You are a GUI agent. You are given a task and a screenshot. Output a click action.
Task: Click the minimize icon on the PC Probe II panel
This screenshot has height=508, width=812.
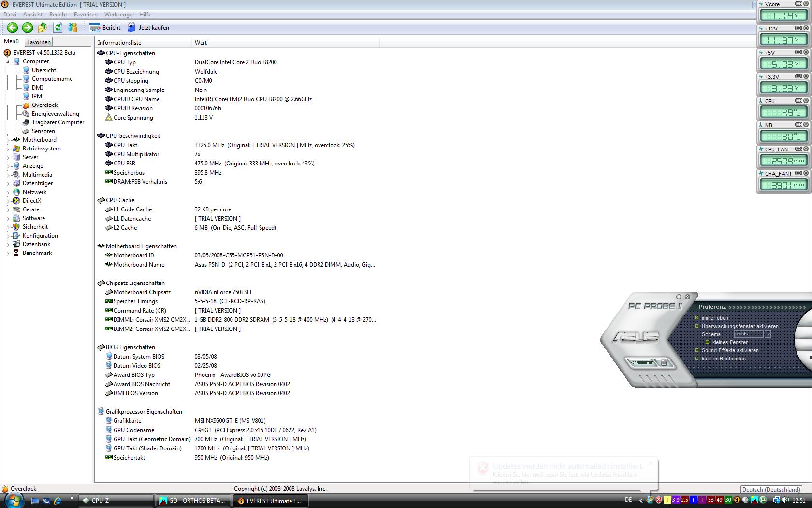pyautogui.click(x=679, y=297)
